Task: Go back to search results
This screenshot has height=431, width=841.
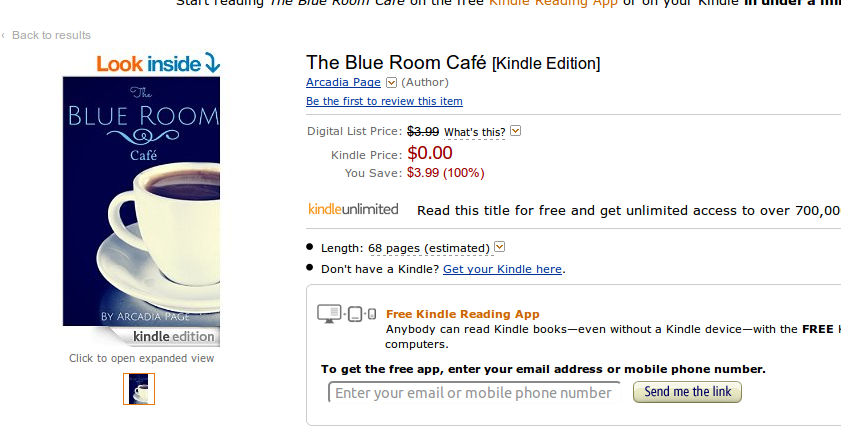Action: tap(51, 35)
